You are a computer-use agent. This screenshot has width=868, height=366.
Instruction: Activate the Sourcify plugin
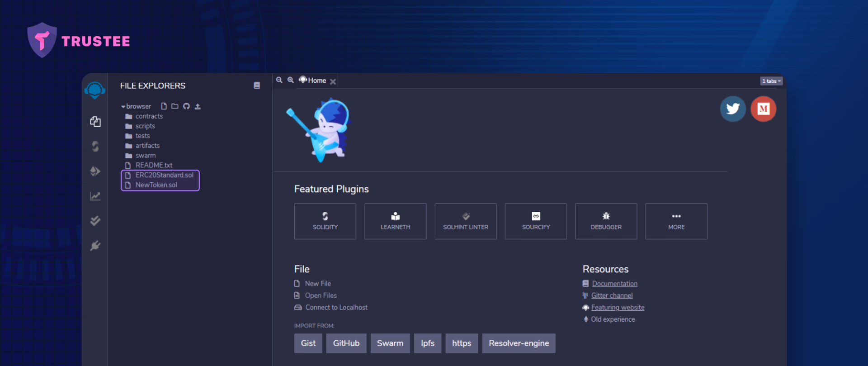(536, 221)
